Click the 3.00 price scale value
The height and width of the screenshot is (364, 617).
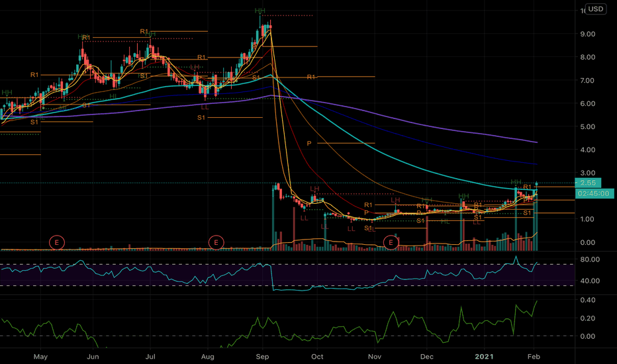(587, 173)
